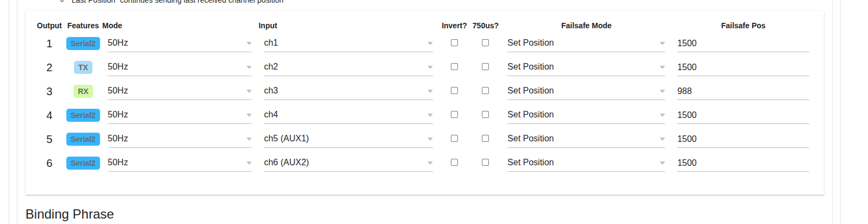Image resolution: width=868 pixels, height=224 pixels.
Task: Click the Serial2 badge on output 5
Action: click(x=83, y=139)
